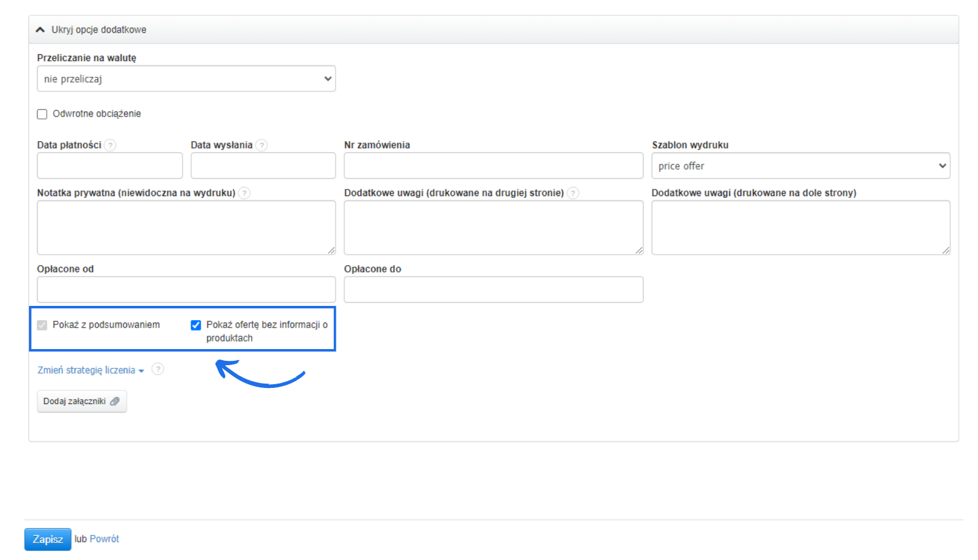978x560 pixels.
Task: Click help icon next to Notatka prywatna
Action: click(244, 193)
